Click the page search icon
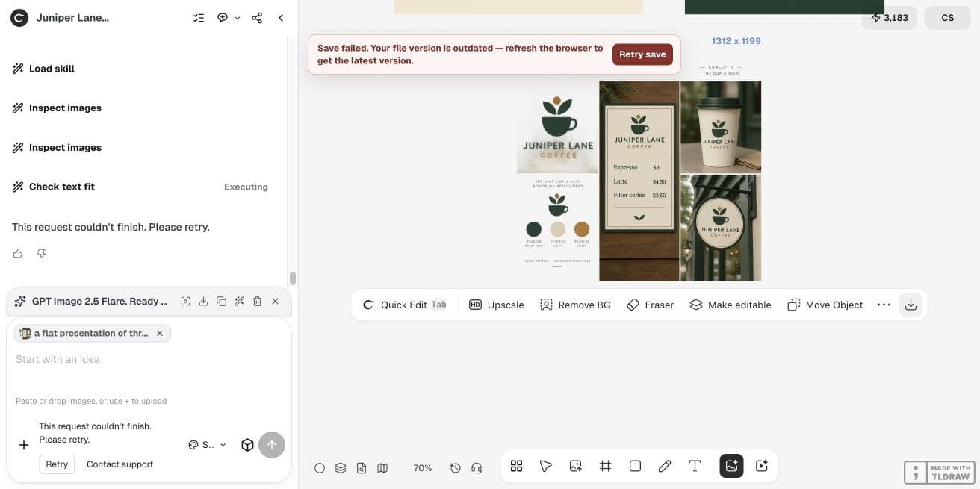The image size is (980, 489). pos(362,468)
